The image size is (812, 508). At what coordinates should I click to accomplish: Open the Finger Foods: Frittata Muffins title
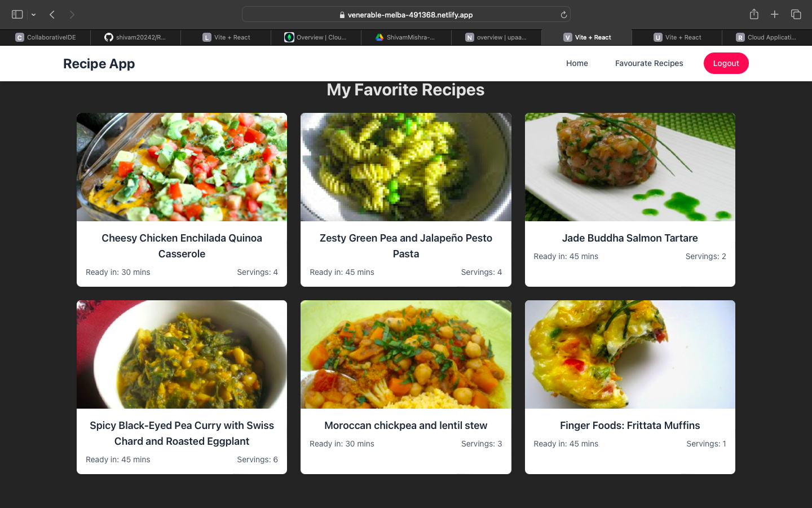click(x=630, y=426)
